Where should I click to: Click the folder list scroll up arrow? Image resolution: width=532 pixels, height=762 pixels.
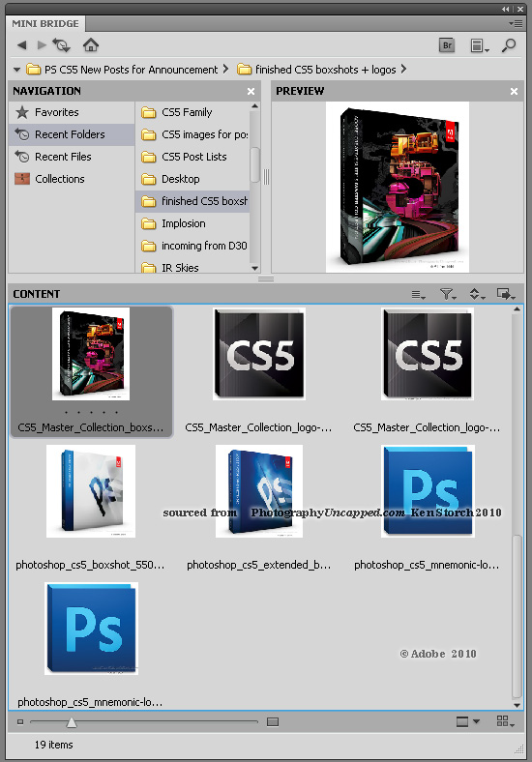(254, 106)
